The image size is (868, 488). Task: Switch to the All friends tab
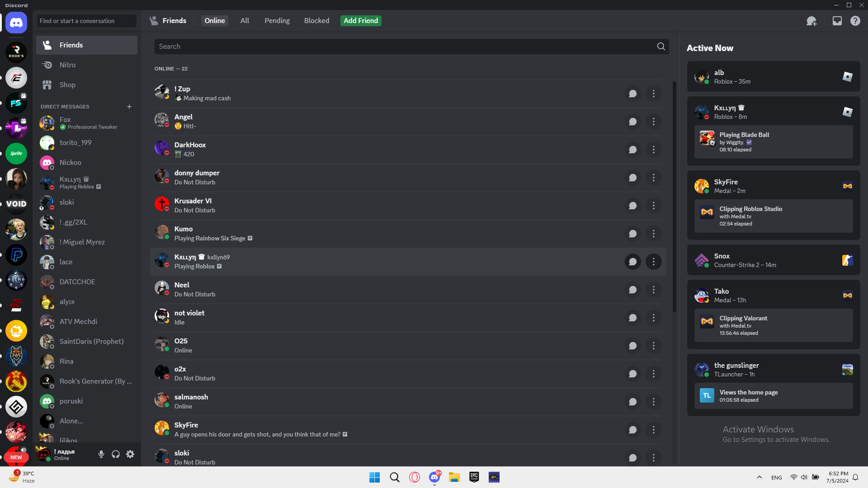245,21
